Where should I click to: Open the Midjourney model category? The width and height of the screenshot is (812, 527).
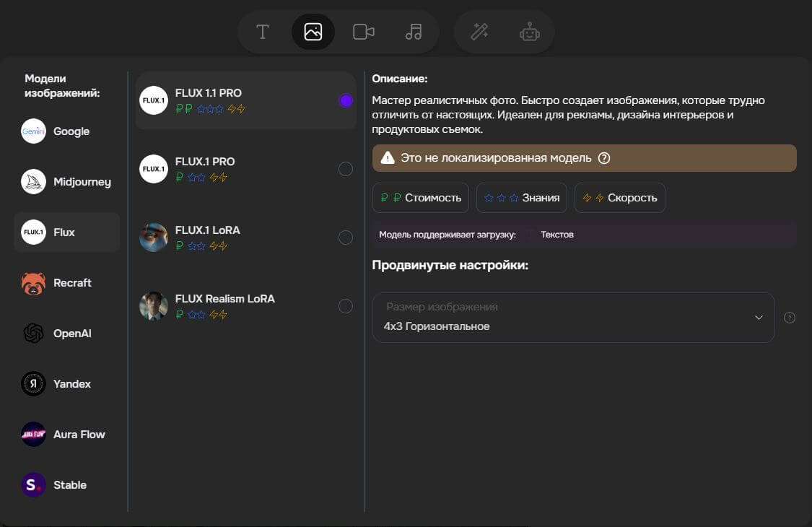(x=67, y=182)
